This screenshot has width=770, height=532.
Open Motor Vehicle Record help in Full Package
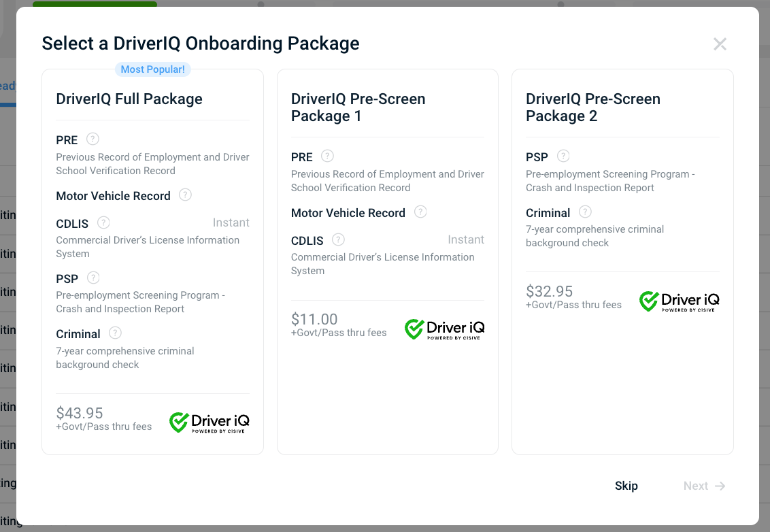pyautogui.click(x=185, y=195)
